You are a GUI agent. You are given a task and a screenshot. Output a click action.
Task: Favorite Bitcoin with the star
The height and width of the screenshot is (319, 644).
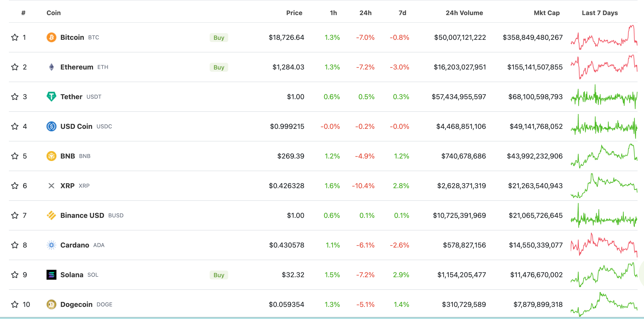pyautogui.click(x=15, y=38)
